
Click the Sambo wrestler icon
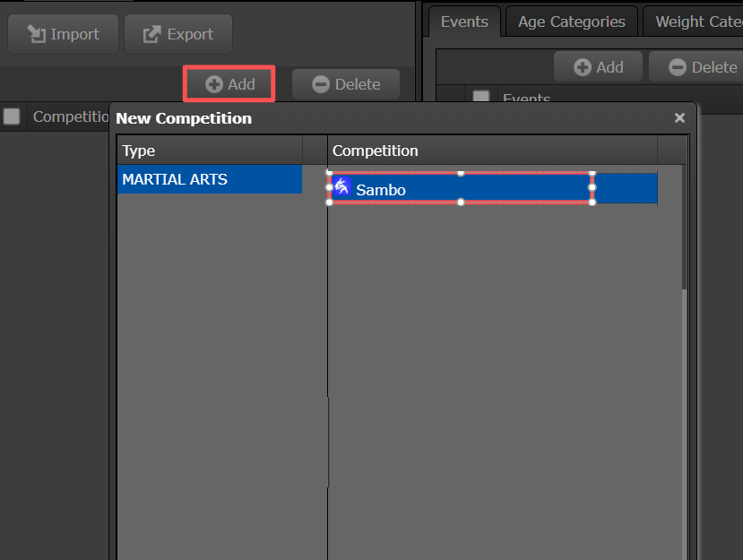click(x=341, y=186)
